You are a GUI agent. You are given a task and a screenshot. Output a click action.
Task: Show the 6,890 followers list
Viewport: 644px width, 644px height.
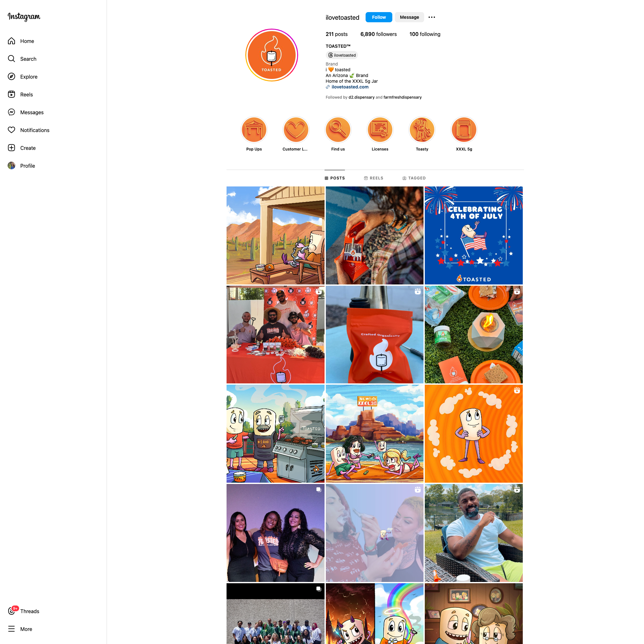pos(378,34)
